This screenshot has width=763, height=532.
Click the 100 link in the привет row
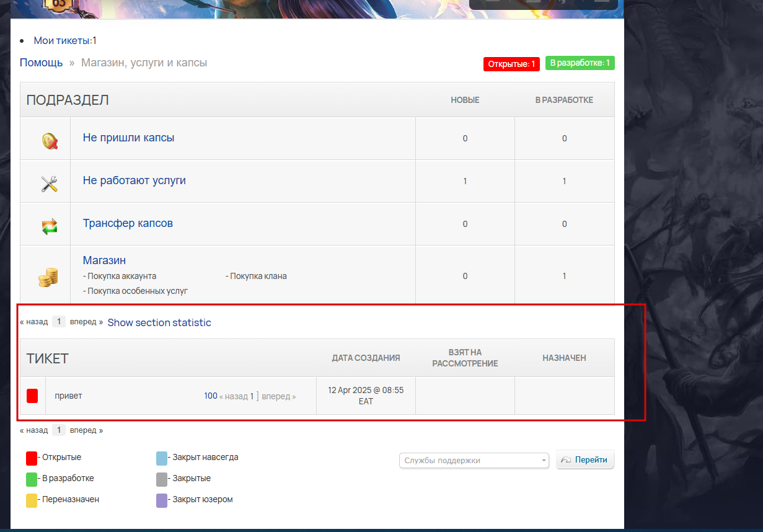(211, 396)
